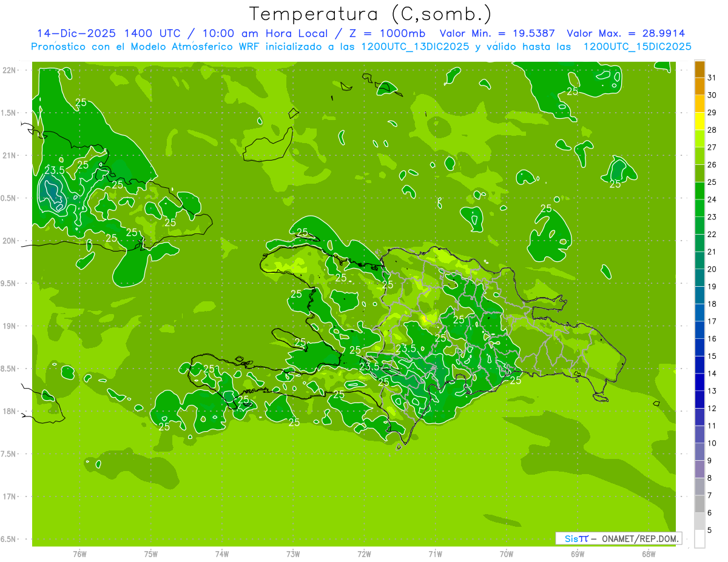This screenshot has width=728, height=562.
Task: Click the 73W longitude axis label
Action: tap(293, 554)
